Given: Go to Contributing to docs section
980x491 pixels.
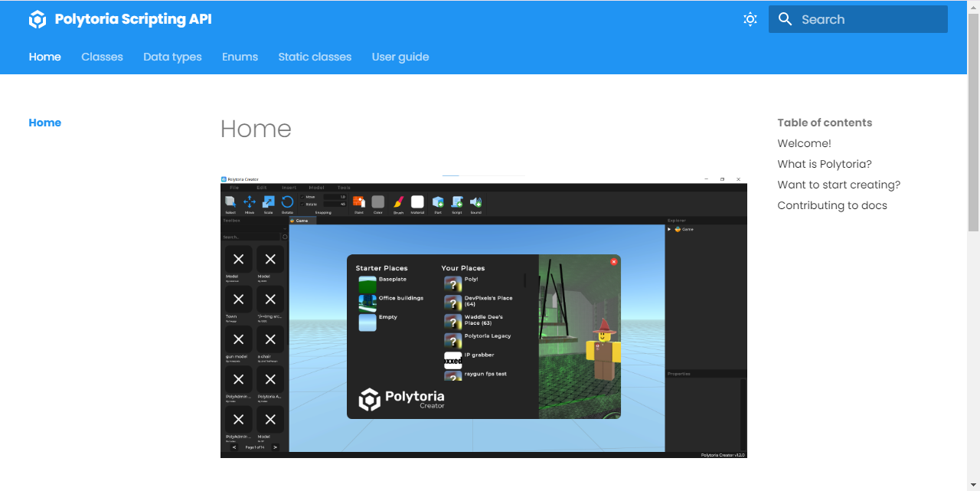Looking at the screenshot, I should tap(832, 205).
